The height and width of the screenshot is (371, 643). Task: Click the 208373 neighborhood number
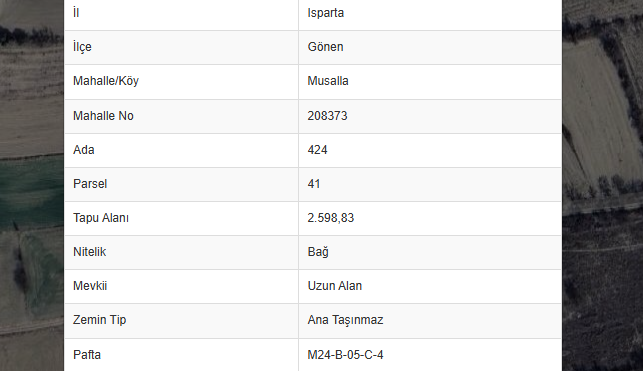click(327, 116)
